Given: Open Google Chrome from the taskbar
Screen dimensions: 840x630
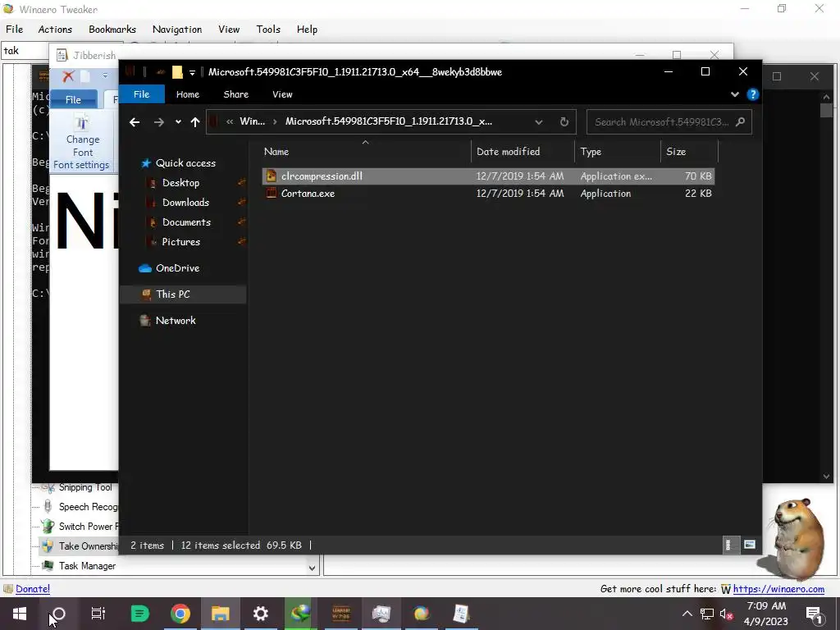Looking at the screenshot, I should point(180,614).
